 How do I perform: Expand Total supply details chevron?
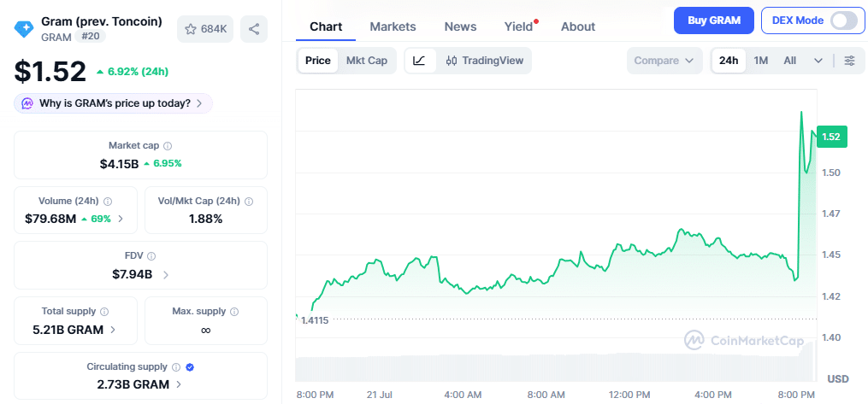[x=113, y=330]
